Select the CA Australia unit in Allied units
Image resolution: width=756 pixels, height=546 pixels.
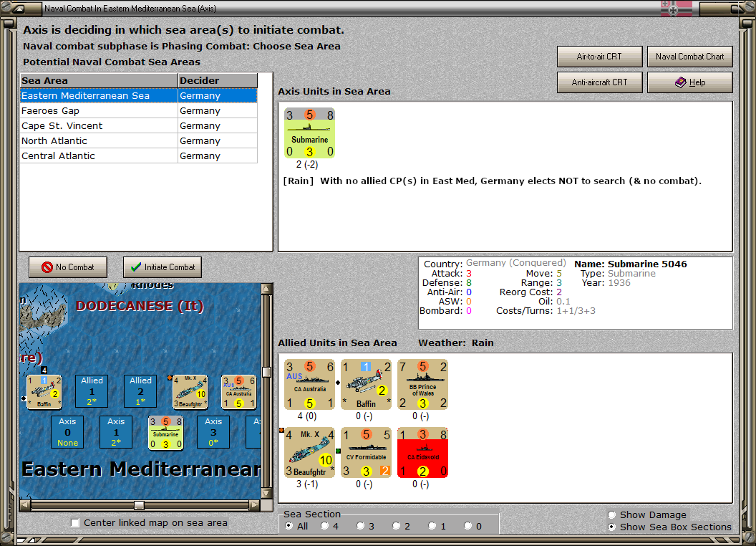pyautogui.click(x=309, y=384)
